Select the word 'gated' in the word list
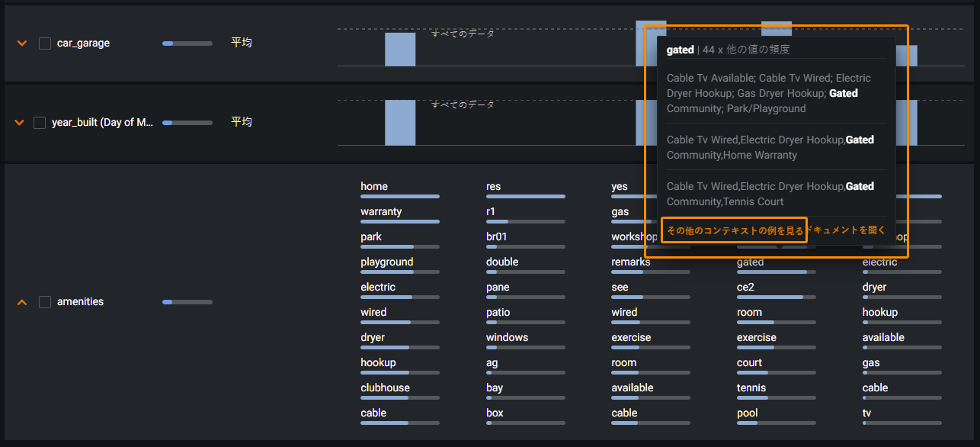 click(750, 262)
